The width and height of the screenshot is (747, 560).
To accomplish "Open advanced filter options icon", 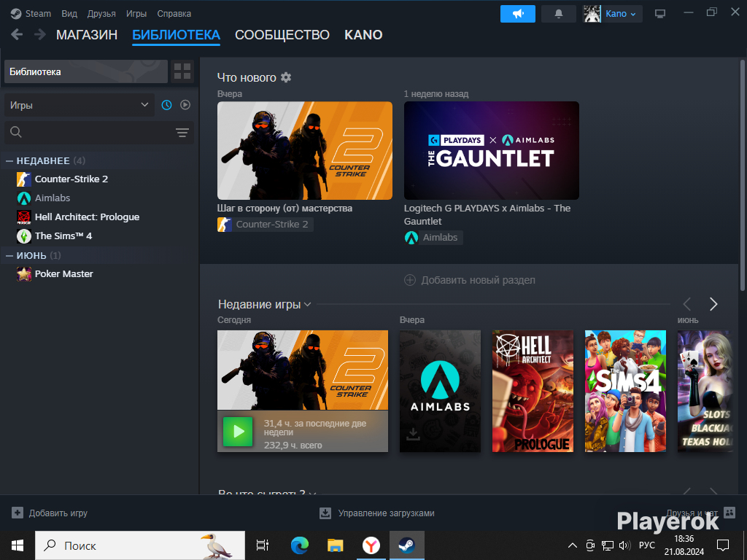I will coord(182,133).
